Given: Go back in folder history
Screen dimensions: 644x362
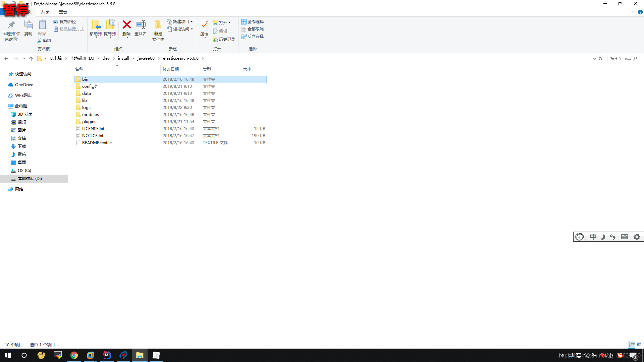Looking at the screenshot, I should pyautogui.click(x=6, y=58).
